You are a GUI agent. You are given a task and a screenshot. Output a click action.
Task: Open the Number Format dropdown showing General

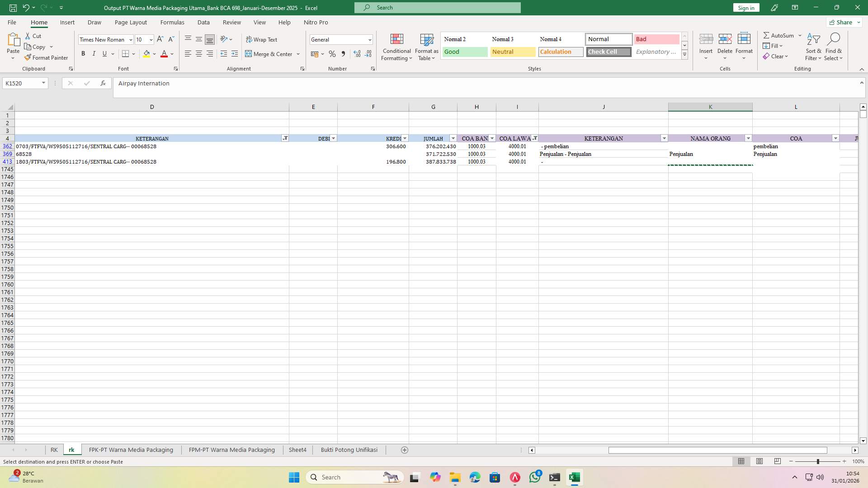click(x=369, y=39)
